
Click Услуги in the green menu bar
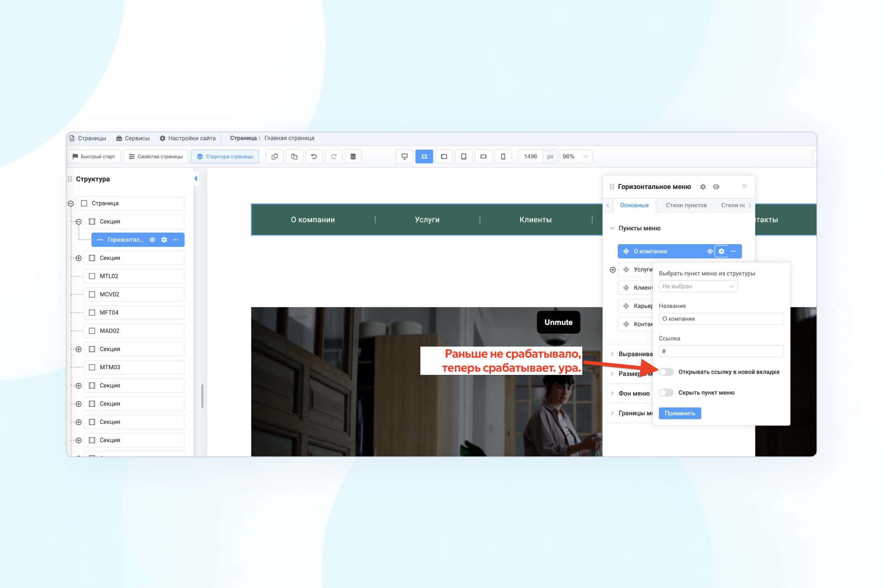point(427,220)
